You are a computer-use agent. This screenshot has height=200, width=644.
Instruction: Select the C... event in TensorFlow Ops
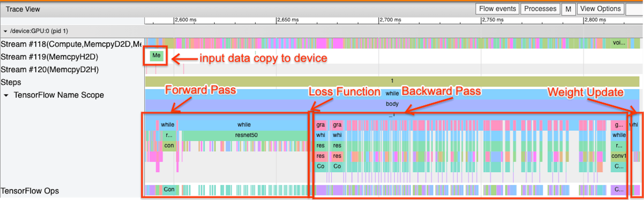pos(619,190)
